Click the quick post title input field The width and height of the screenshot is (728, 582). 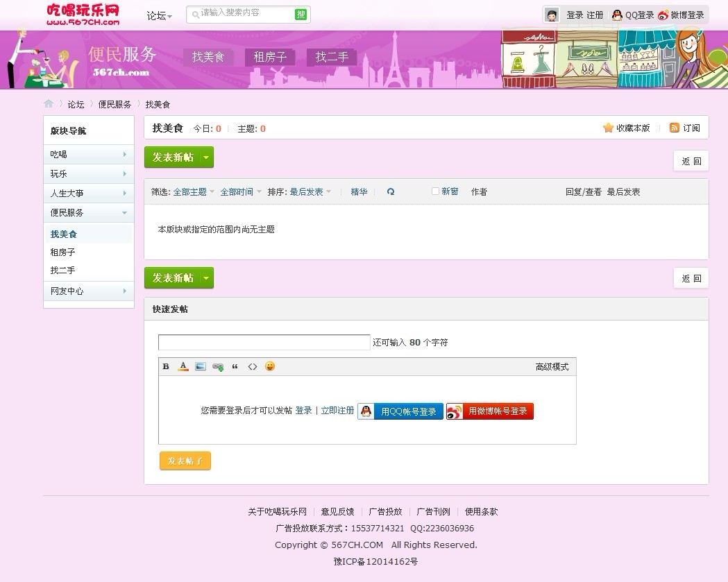(x=264, y=342)
